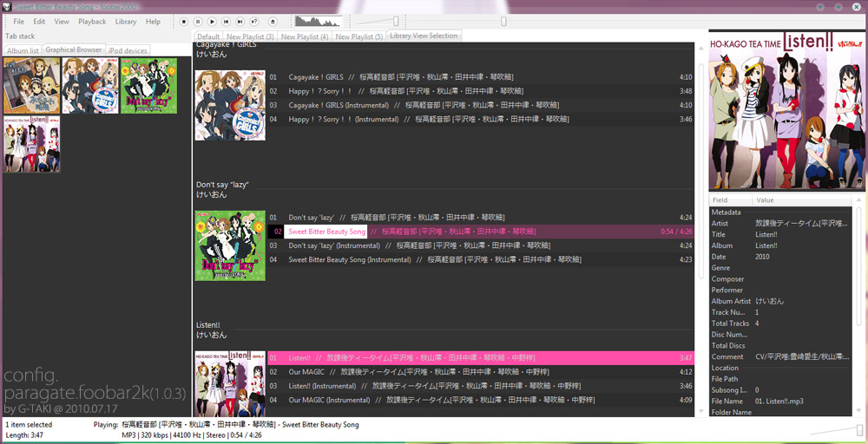868x444 pixels.
Task: Click Don't say lazy album art in playlist
Action: [x=230, y=245]
